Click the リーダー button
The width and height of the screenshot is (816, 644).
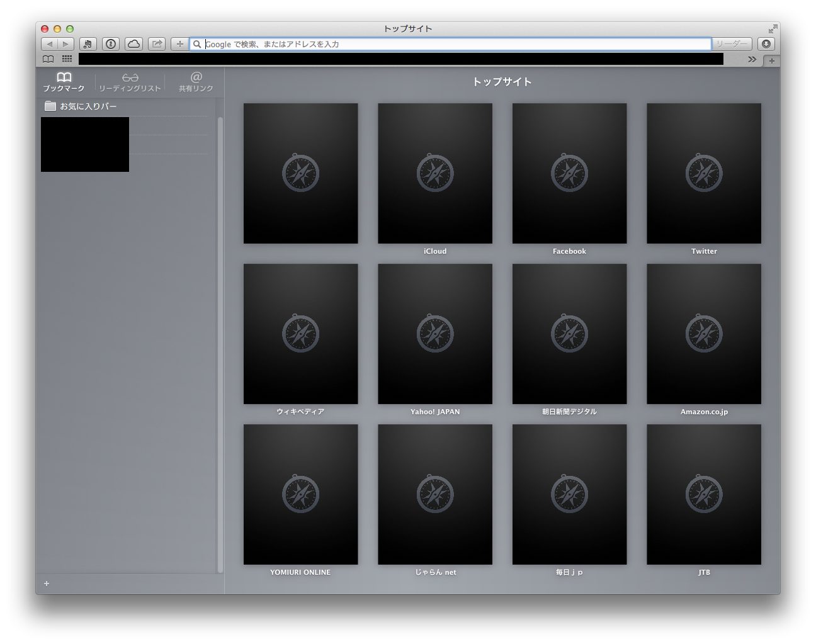[732, 44]
